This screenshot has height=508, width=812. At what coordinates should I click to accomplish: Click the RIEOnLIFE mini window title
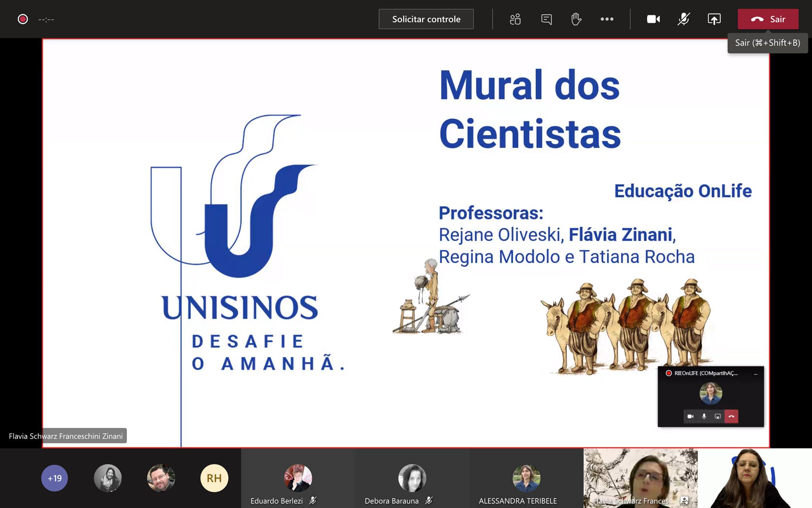click(x=706, y=373)
